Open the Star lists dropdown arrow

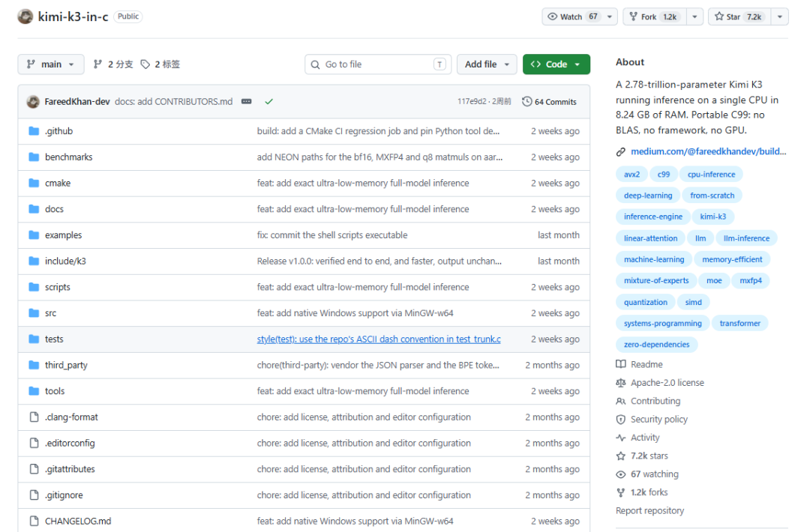tap(779, 16)
